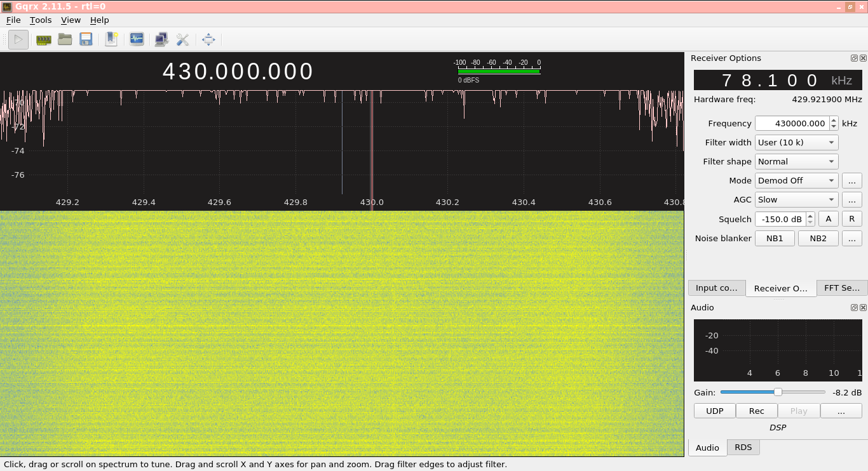This screenshot has width=868, height=471.
Task: Click the hardware frequency value 429.921900 MHz
Action: 827,100
